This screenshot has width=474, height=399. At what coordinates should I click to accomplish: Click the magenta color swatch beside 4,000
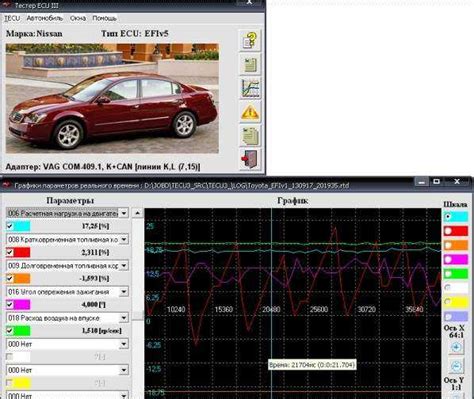point(22,304)
